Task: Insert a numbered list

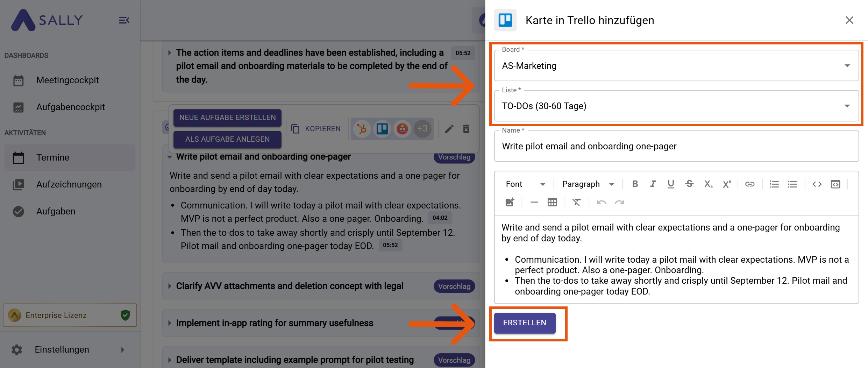Action: 774,184
